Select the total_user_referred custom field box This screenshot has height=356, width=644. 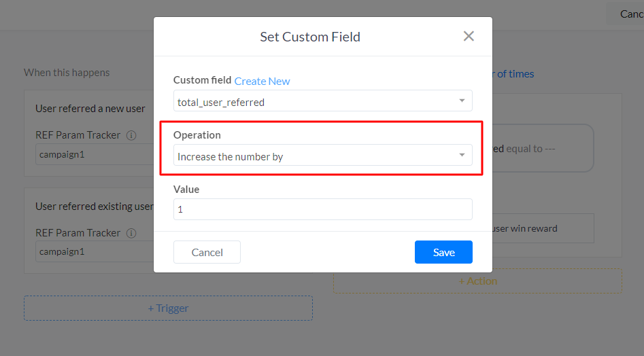313,102
